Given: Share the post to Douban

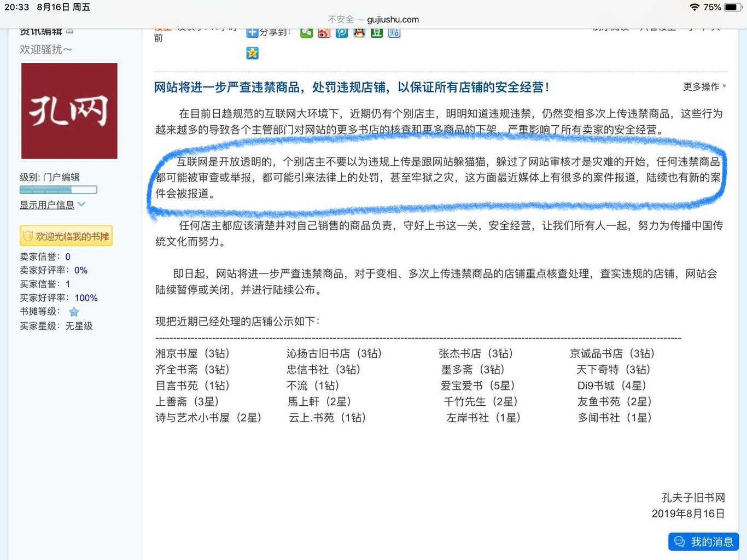Looking at the screenshot, I should pos(376,33).
